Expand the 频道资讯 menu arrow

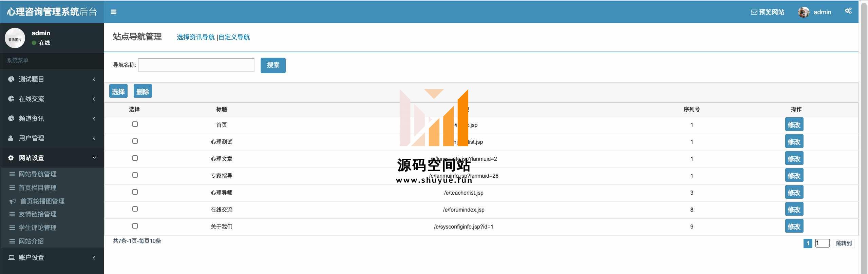94,119
